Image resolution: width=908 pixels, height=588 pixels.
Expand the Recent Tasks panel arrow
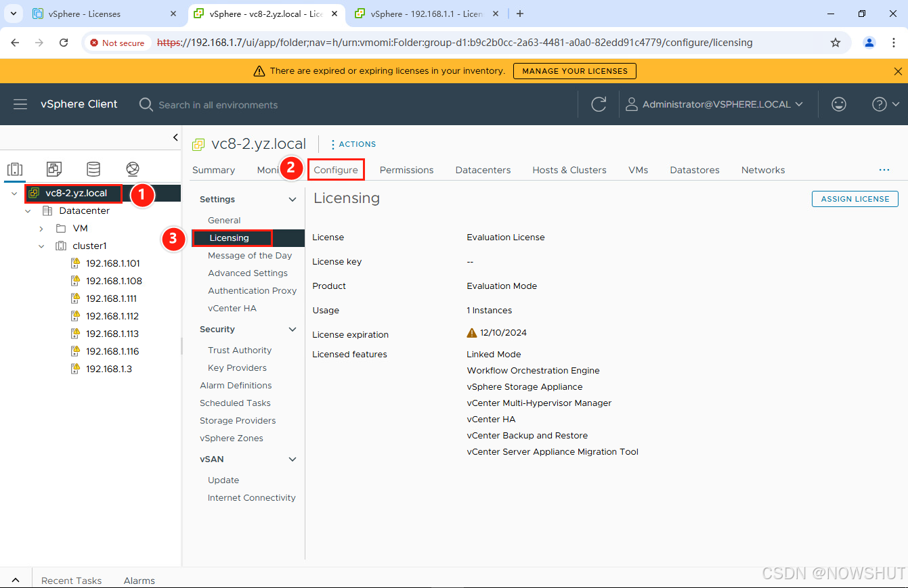point(16,581)
